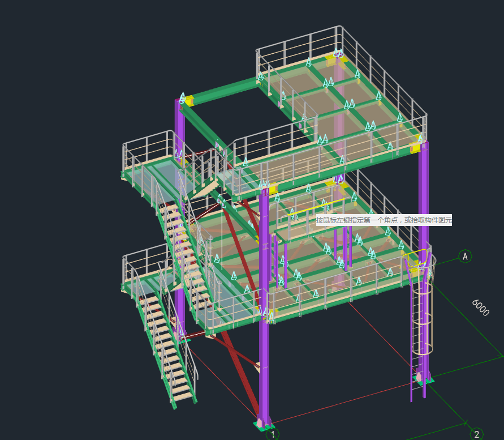Click the tooltip reading 按鼠标左键指定第一个角点

coord(384,220)
